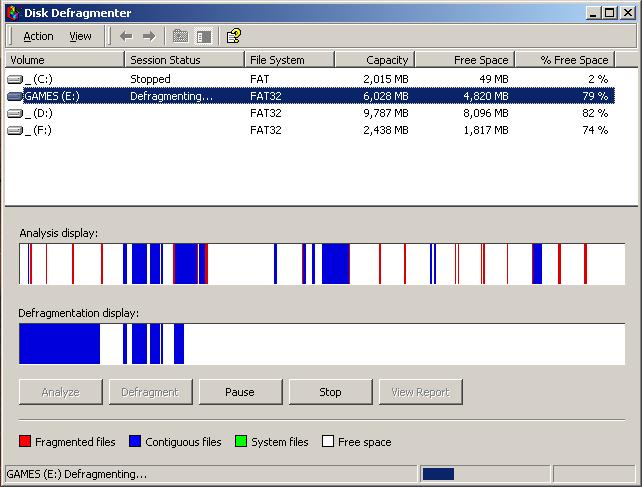Select the D: drive icon in the list
This screenshot has width=642, height=487.
tap(15, 113)
